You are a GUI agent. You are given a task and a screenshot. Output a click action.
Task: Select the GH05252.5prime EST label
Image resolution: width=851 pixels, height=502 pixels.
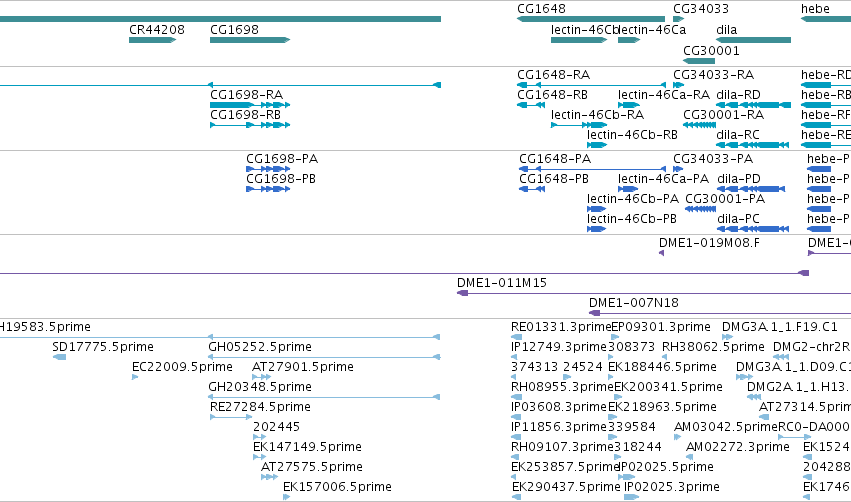click(x=260, y=347)
